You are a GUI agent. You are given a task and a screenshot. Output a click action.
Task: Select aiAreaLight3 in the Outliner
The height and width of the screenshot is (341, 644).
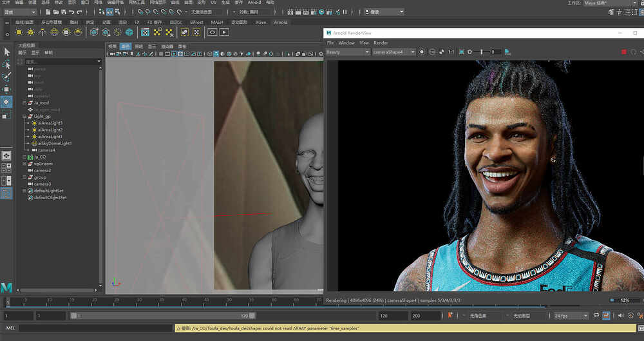click(50, 123)
